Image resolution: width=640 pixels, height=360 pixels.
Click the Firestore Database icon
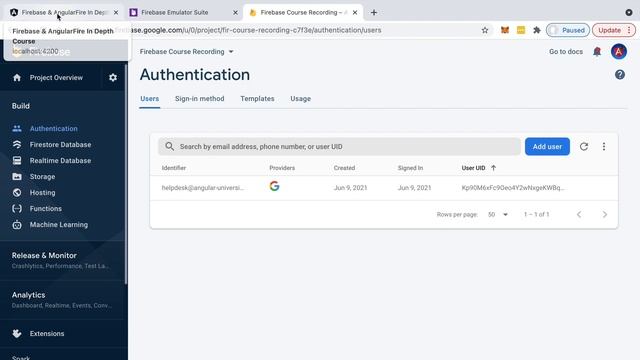pos(17,144)
